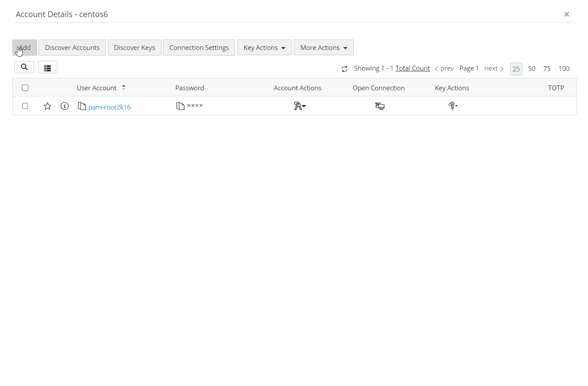Click the TOTP column header
Screen dimensions: 588x386
click(x=556, y=88)
